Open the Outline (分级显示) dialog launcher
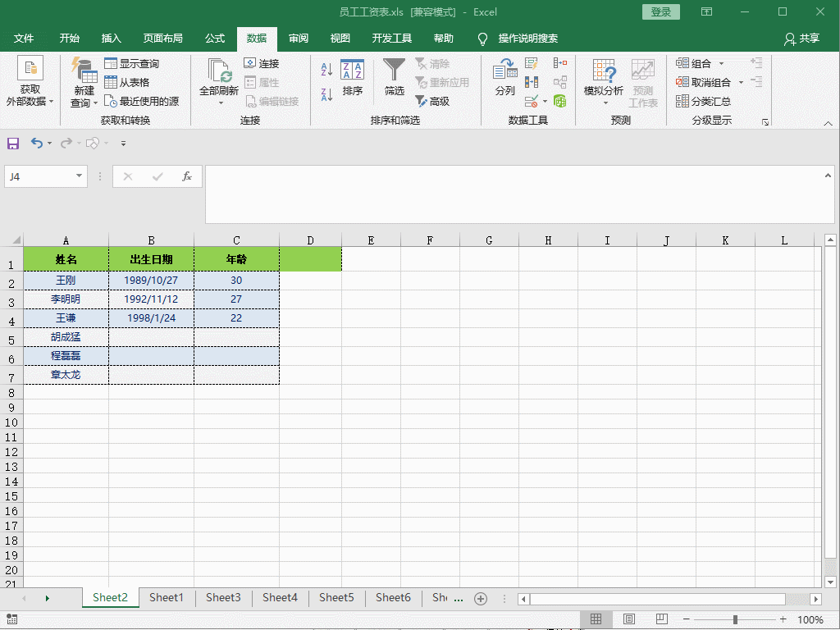This screenshot has width=840, height=630. 765,123
